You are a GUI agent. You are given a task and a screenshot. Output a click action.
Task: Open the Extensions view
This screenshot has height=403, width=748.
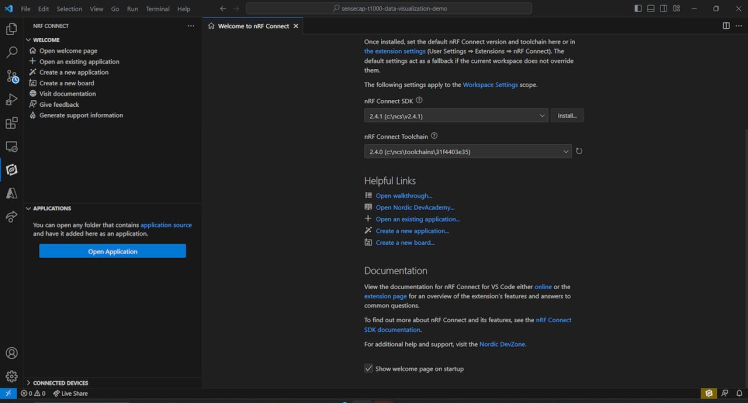(x=12, y=123)
